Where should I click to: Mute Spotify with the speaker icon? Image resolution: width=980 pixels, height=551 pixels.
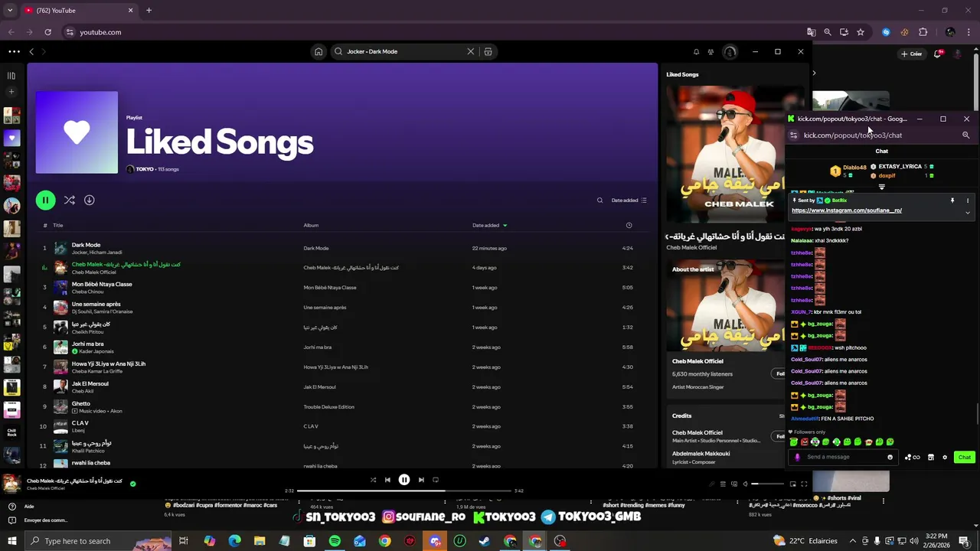tap(745, 484)
